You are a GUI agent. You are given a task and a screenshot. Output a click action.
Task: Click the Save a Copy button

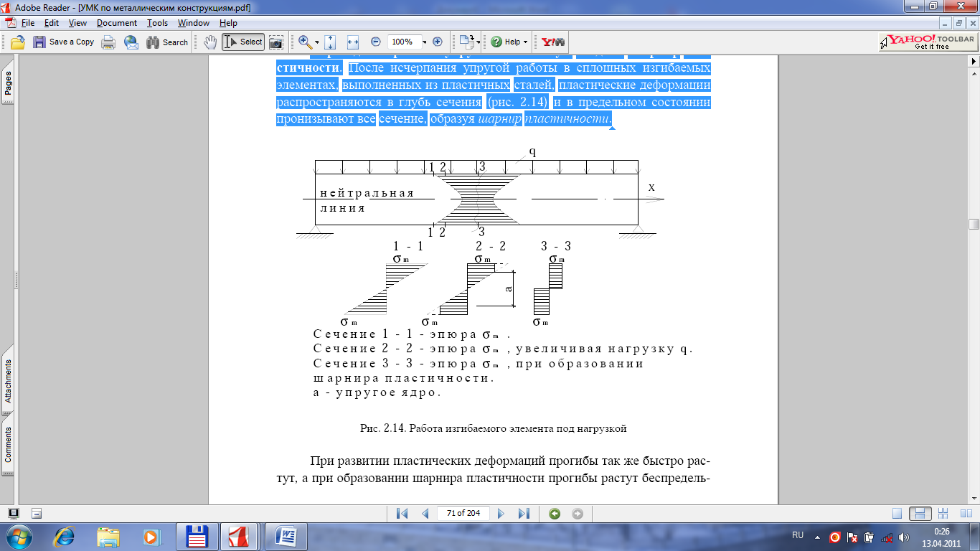(64, 42)
